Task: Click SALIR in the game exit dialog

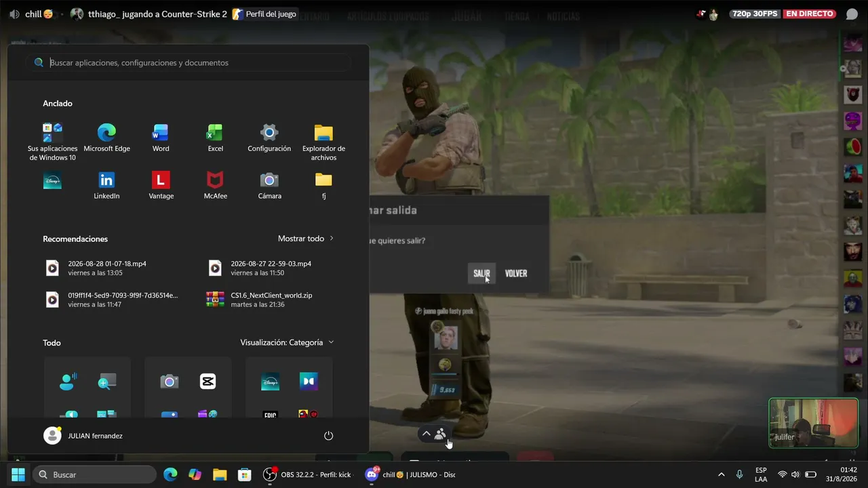Action: coord(481,273)
